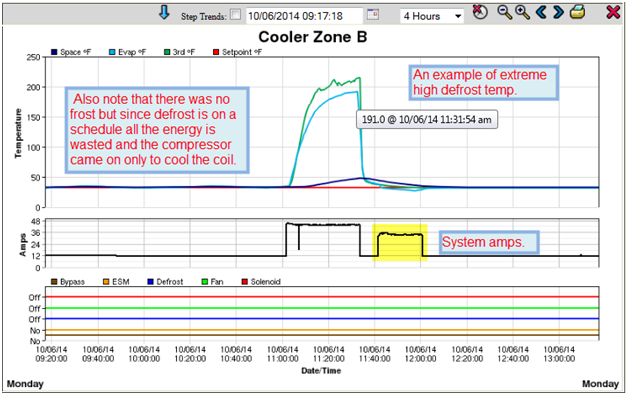628x395 pixels.
Task: Enable the Step Trends checkbox
Action: tap(236, 15)
